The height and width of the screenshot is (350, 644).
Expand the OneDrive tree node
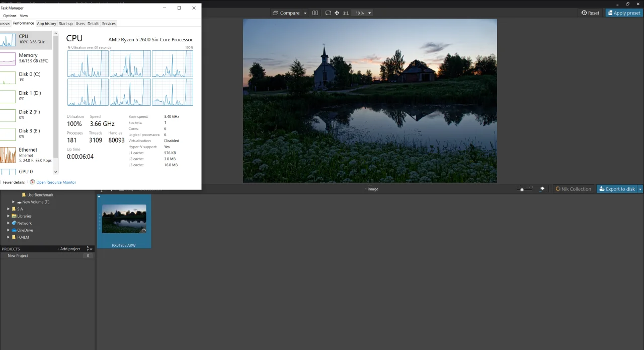(x=9, y=230)
